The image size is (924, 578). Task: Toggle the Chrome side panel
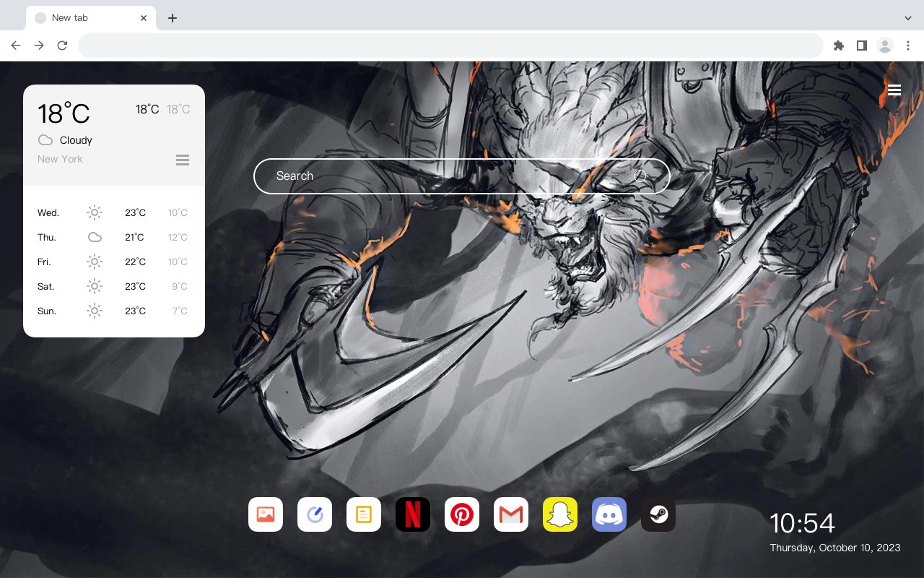(861, 46)
